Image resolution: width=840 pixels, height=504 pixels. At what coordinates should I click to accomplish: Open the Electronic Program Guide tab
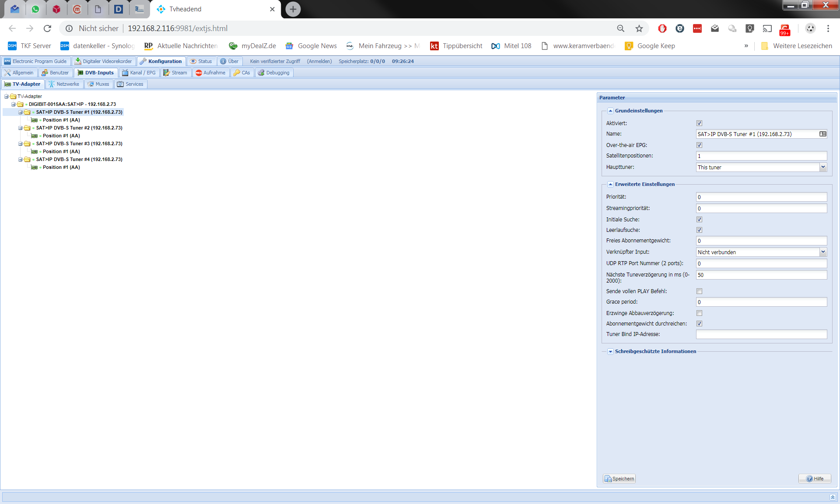pos(35,61)
